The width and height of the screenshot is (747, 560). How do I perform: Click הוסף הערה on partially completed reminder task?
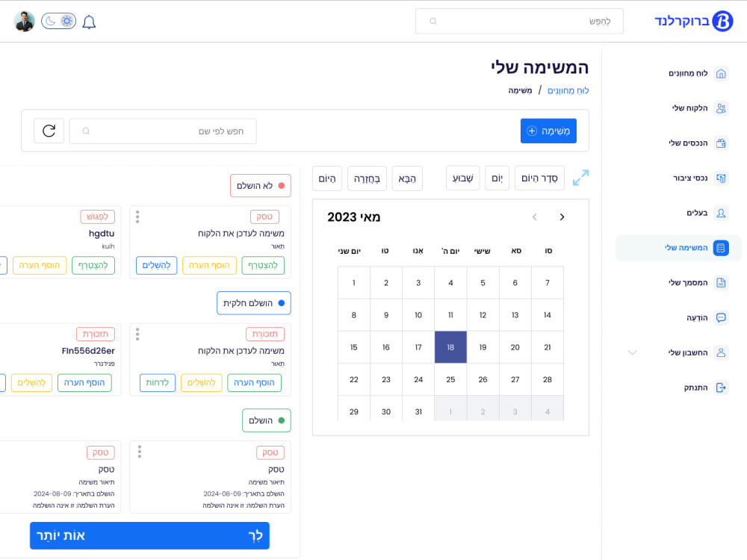pos(255,383)
